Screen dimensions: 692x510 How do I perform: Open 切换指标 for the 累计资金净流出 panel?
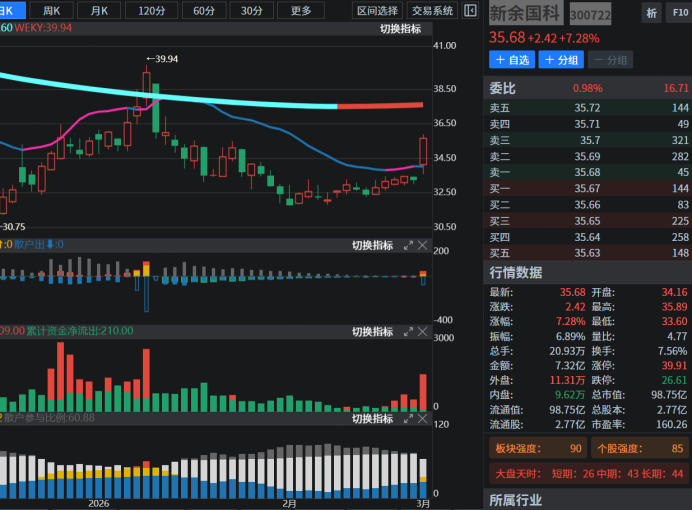tap(372, 331)
